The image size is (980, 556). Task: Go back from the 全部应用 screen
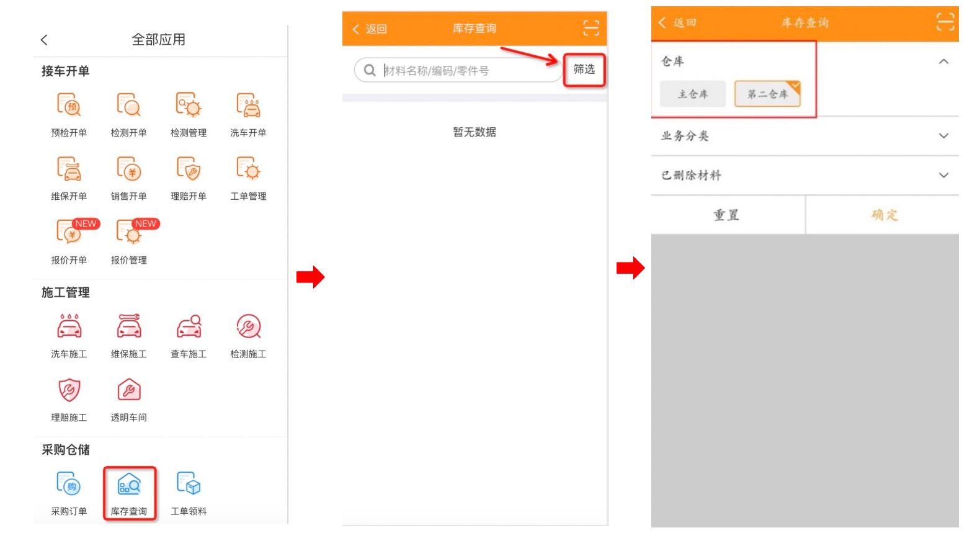(44, 40)
